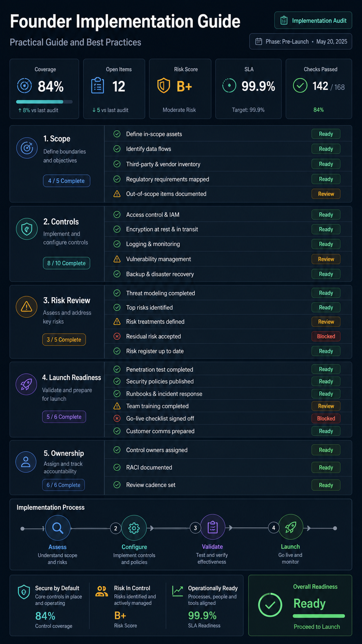Click Ready status on RACI documented row
The width and height of the screenshot is (362, 644).
(x=326, y=468)
